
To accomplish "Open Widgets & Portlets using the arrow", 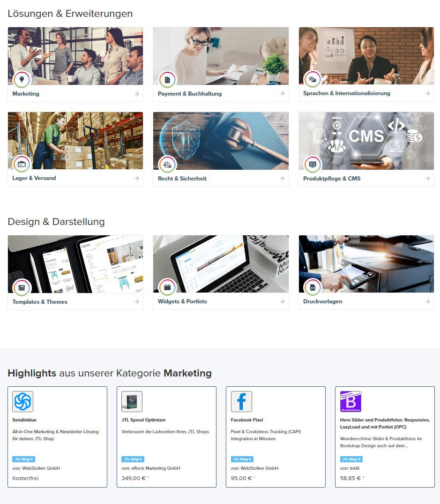I will click(x=283, y=301).
